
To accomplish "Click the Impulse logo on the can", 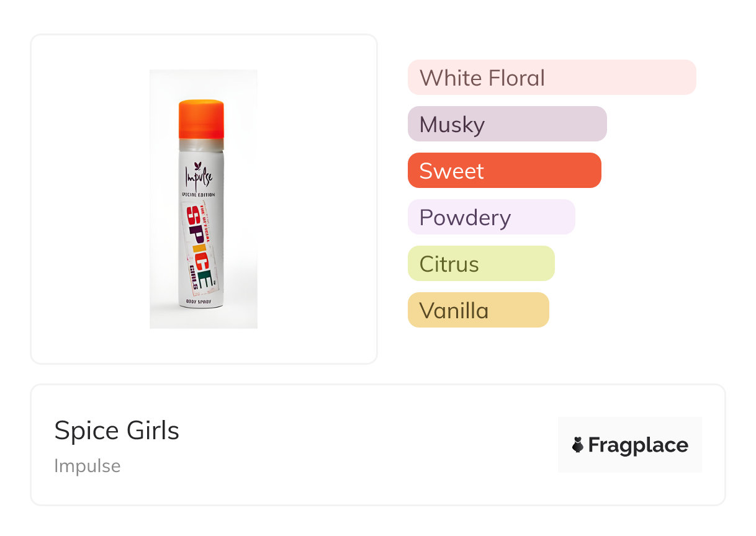I will (199, 177).
